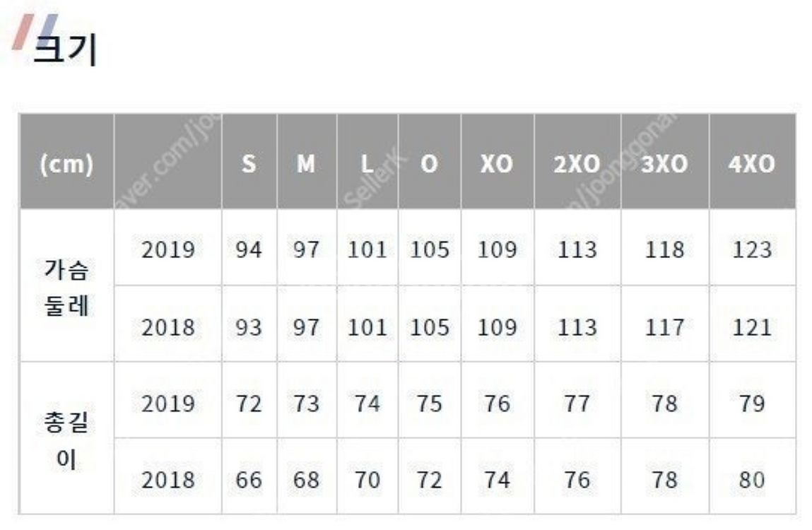Screen dimensions: 812x530
Task: Click the 2019 length value 72 for S
Action: [249, 404]
